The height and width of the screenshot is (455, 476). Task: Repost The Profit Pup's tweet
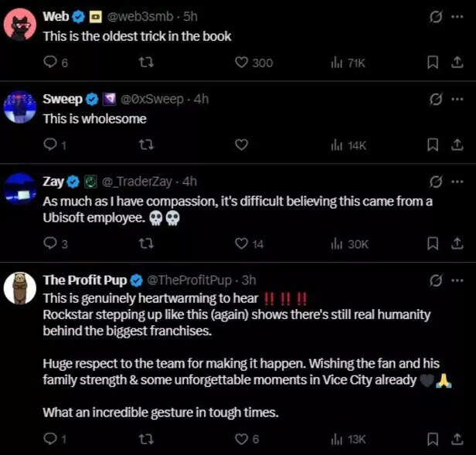[x=145, y=439]
